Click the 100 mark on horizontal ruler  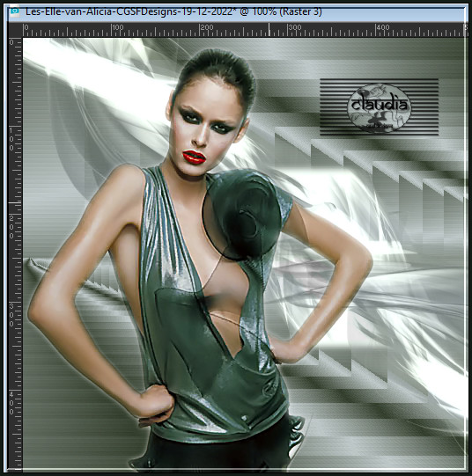click(118, 27)
